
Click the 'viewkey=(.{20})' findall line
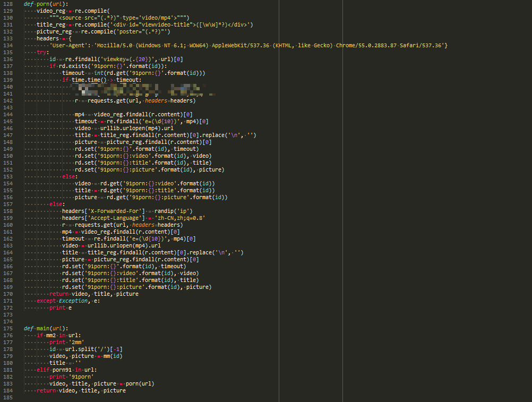(x=116, y=59)
